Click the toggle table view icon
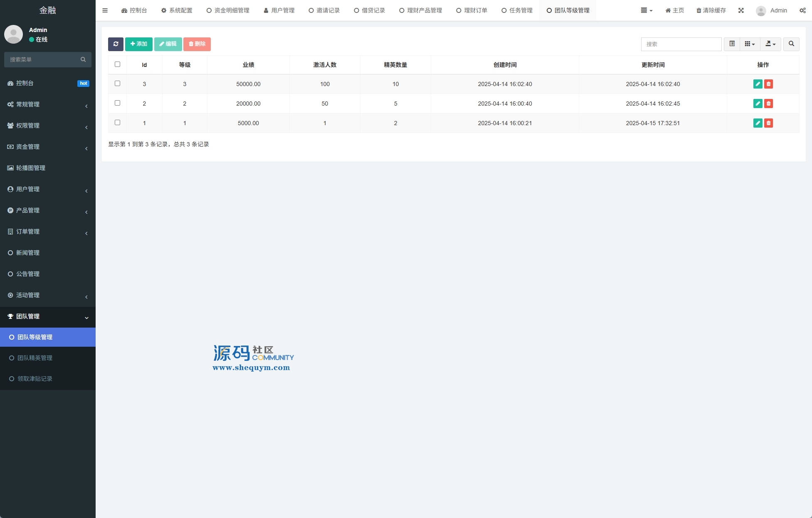Screen dimensions: 812x518 732,44
